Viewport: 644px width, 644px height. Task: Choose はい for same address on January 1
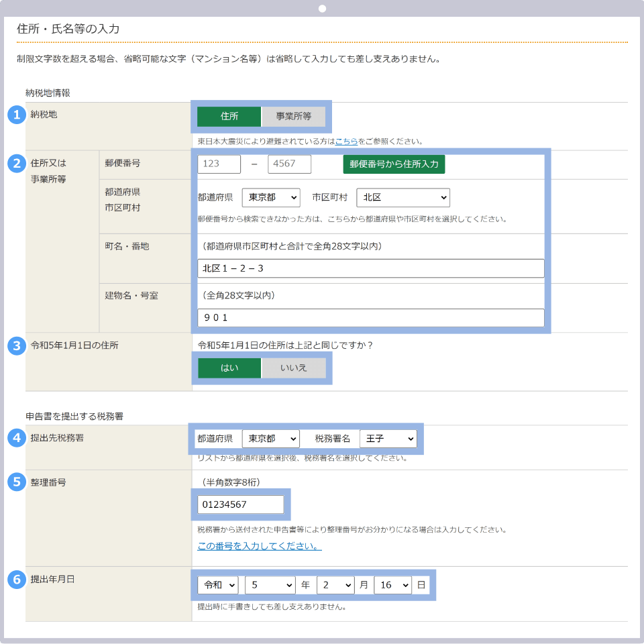pos(229,368)
